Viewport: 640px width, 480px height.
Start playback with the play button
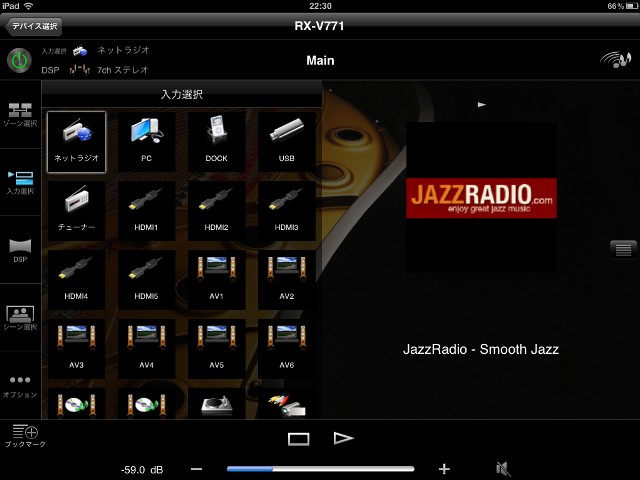pos(343,438)
